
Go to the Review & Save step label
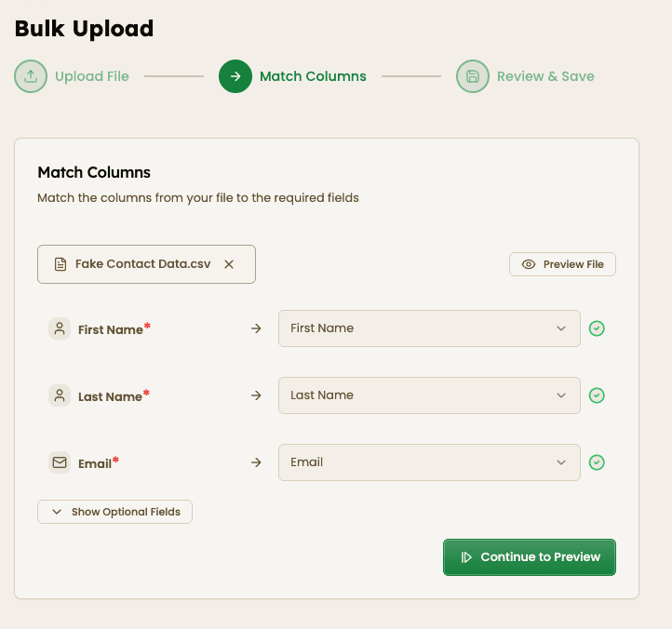(x=545, y=76)
